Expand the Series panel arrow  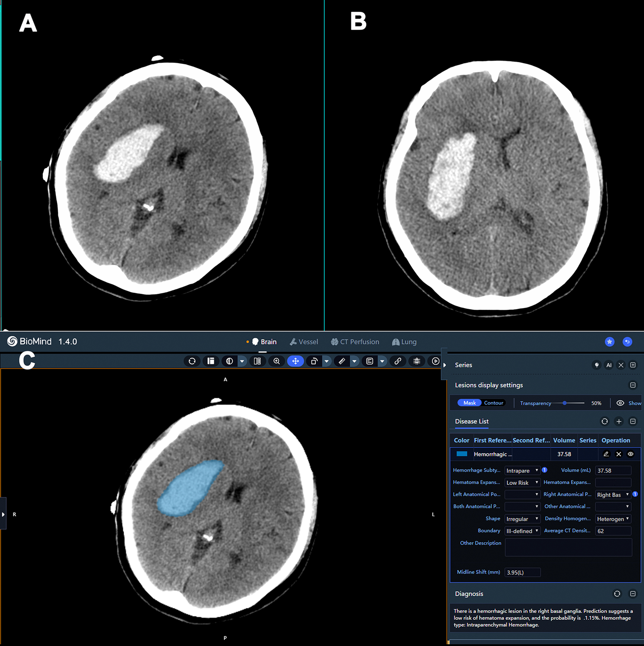[x=445, y=365]
